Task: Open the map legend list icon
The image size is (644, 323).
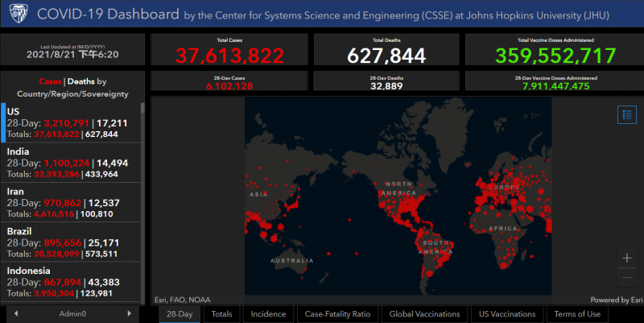Action: (x=627, y=114)
